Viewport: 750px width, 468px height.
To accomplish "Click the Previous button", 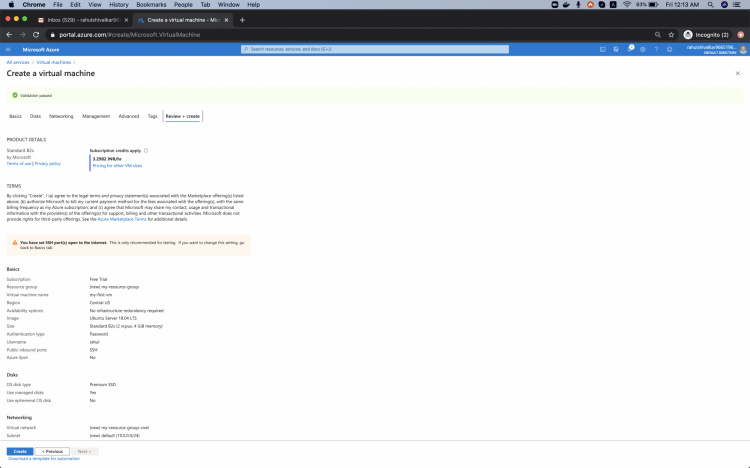I will pyautogui.click(x=54, y=451).
